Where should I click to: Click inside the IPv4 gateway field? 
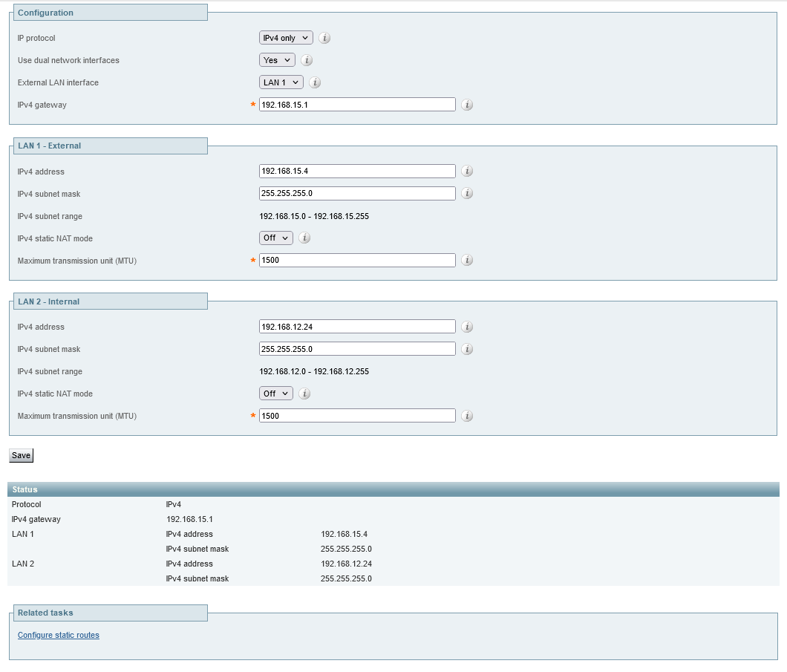click(356, 104)
